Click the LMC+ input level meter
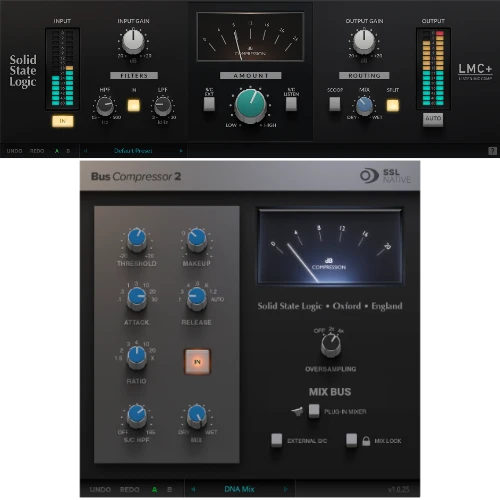The height and width of the screenshot is (500, 500). 62,69
